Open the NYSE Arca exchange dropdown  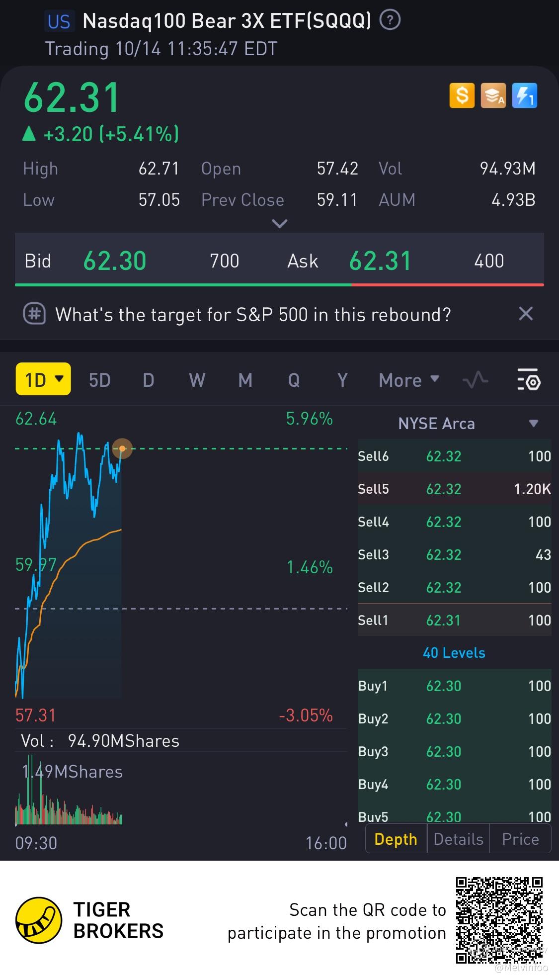(x=455, y=424)
